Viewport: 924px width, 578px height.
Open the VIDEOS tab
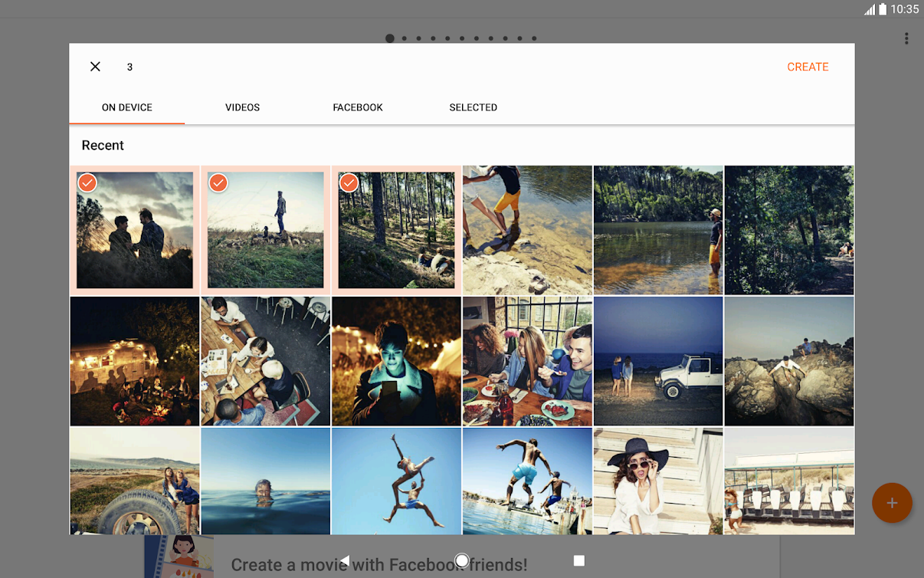[x=242, y=107]
